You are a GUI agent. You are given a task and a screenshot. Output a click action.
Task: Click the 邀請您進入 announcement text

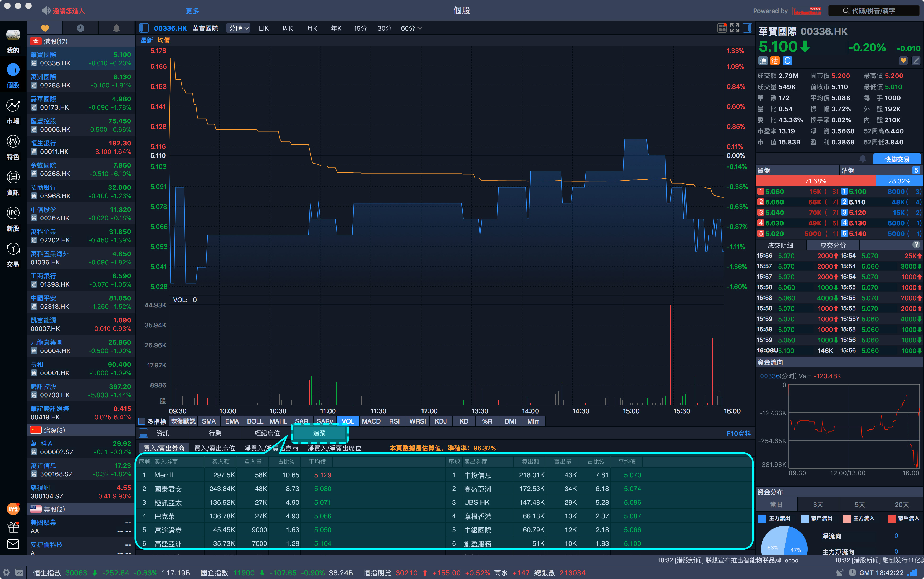69,11
